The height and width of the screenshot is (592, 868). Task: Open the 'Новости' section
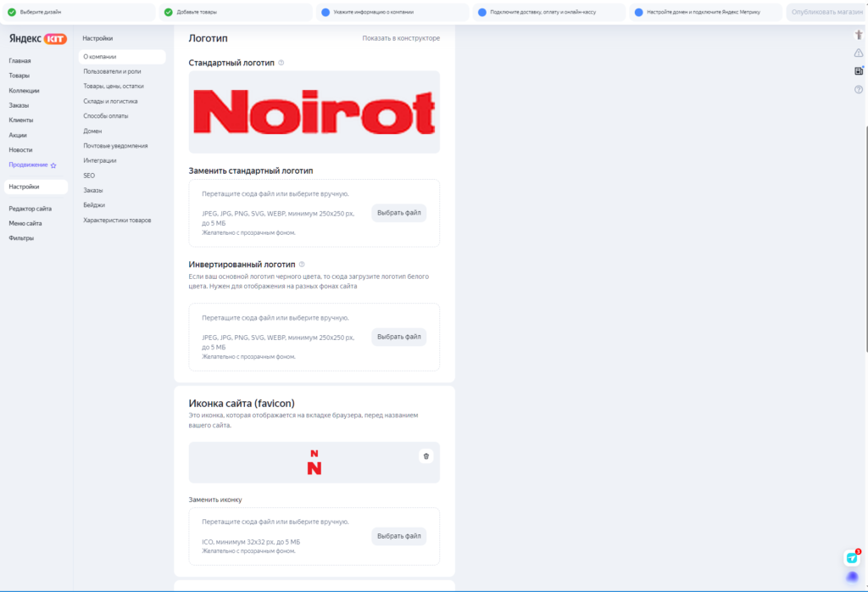click(x=20, y=150)
